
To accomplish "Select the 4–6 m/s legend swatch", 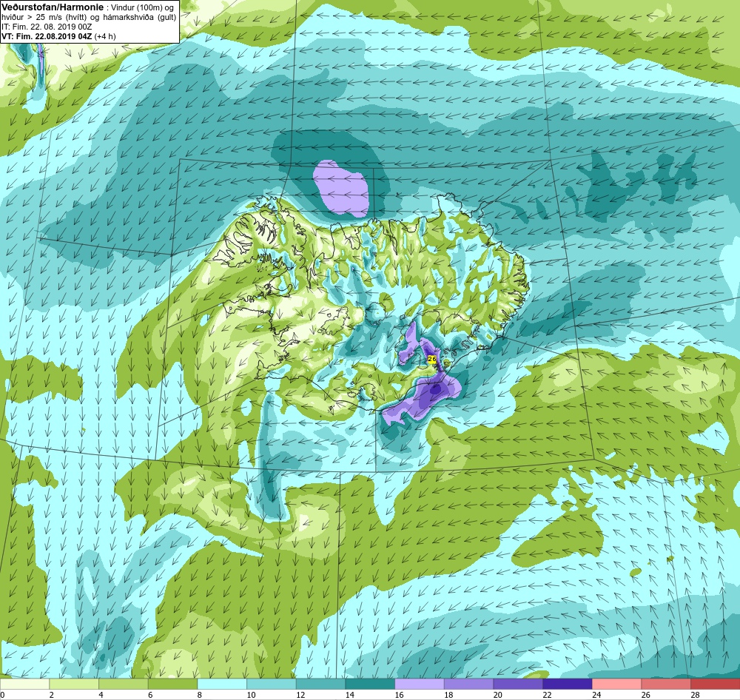I will click(x=124, y=684).
